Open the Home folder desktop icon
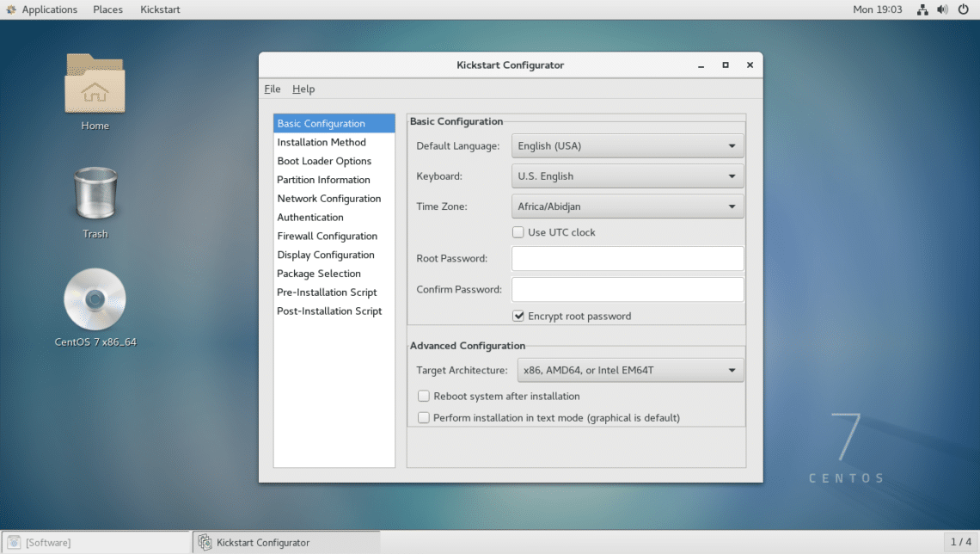Viewport: 980px width, 554px height. pyautogui.click(x=95, y=84)
